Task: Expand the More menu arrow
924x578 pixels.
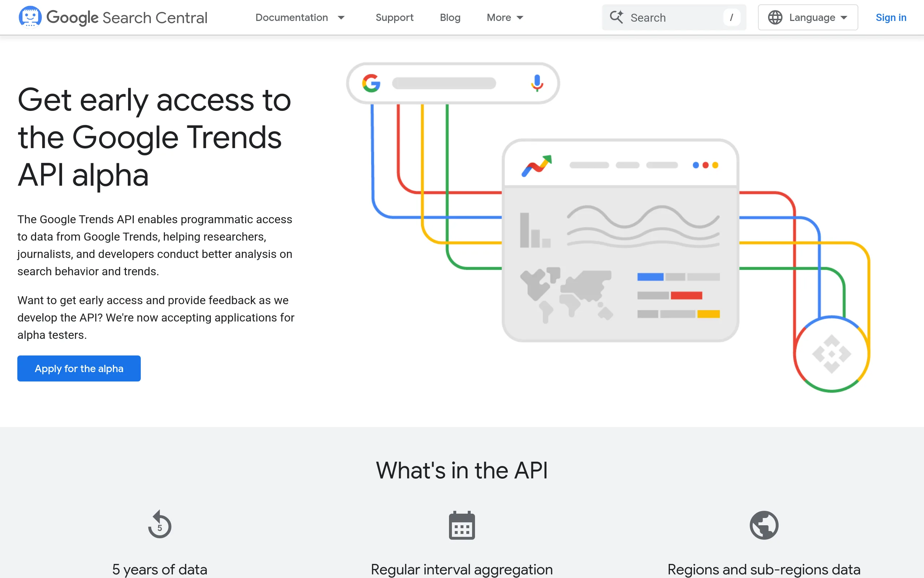Action: coord(520,18)
